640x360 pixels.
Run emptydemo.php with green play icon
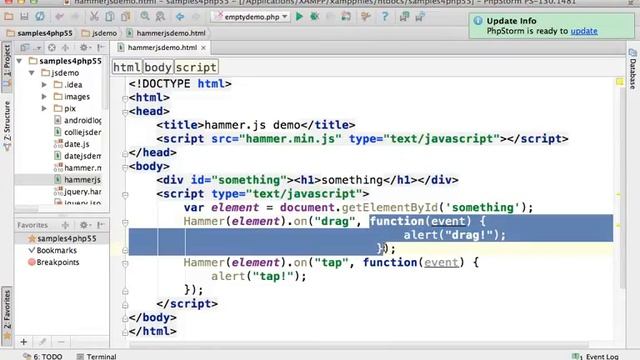point(299,17)
